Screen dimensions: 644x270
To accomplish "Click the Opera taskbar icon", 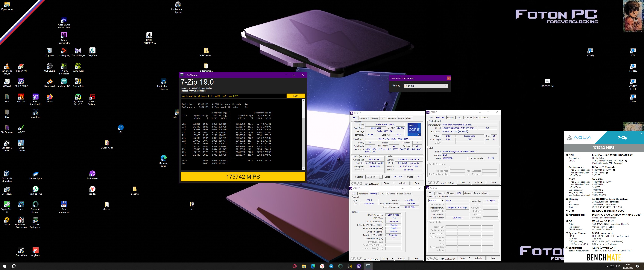I will tap(294, 266).
